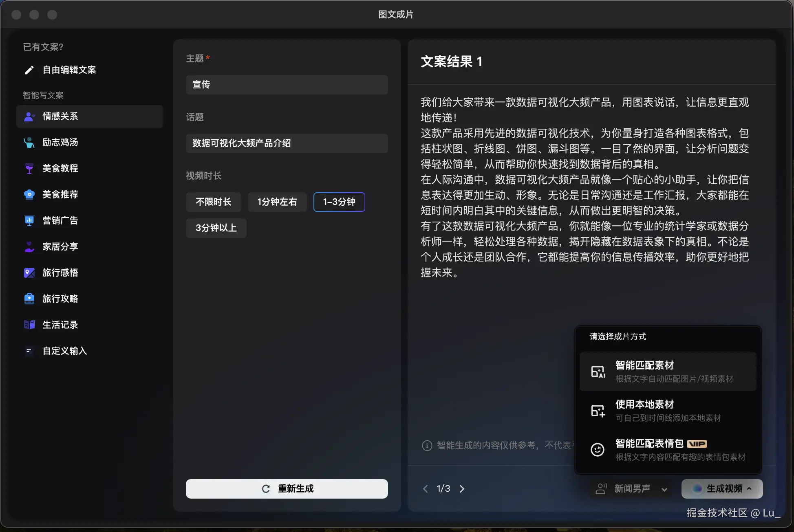
Task: Click the 话题 input field
Action: pyautogui.click(x=287, y=143)
